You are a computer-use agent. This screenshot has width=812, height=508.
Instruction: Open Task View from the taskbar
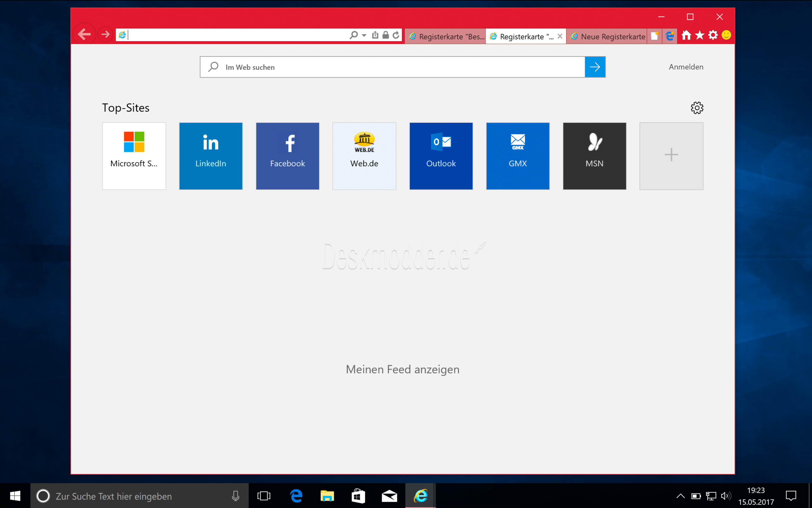(264, 496)
